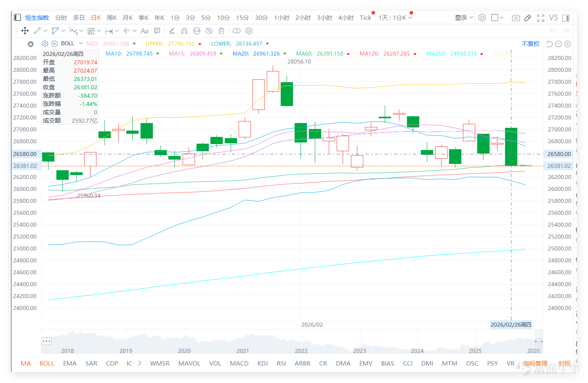Click the timeline navigator ellipsis handle
588x383 pixels.
click(x=46, y=341)
